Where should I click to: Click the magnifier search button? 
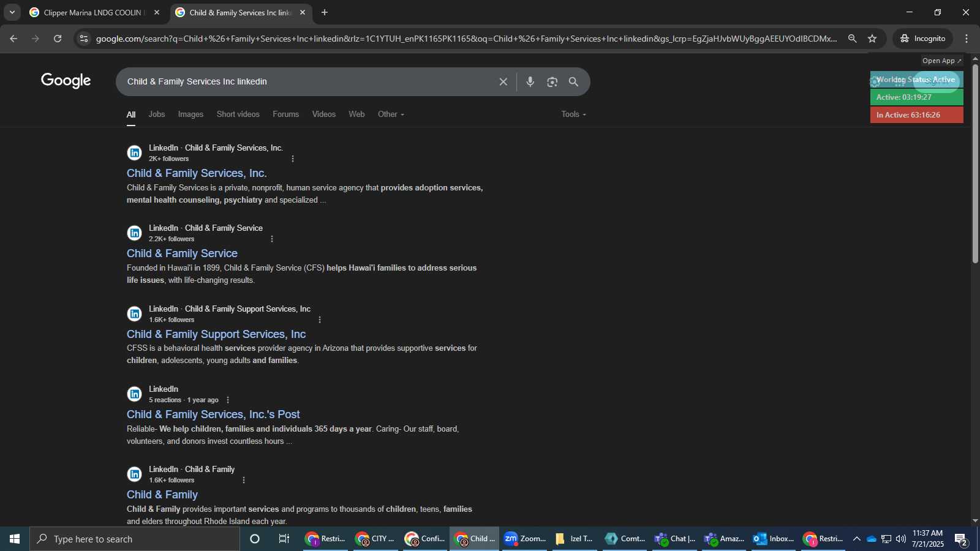coord(574,81)
